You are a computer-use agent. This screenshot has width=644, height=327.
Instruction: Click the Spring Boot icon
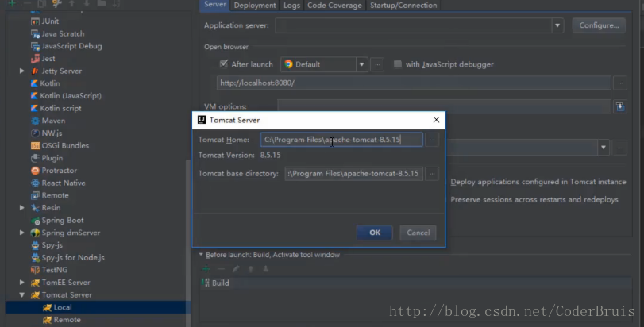pos(35,221)
